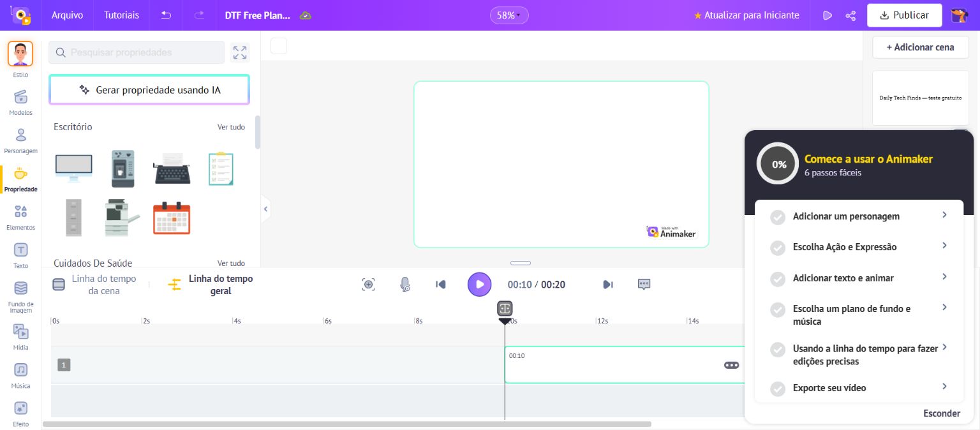Screen dimensions: 980x430
Task: Select the Estilo sidebar tab
Action: coord(20,59)
